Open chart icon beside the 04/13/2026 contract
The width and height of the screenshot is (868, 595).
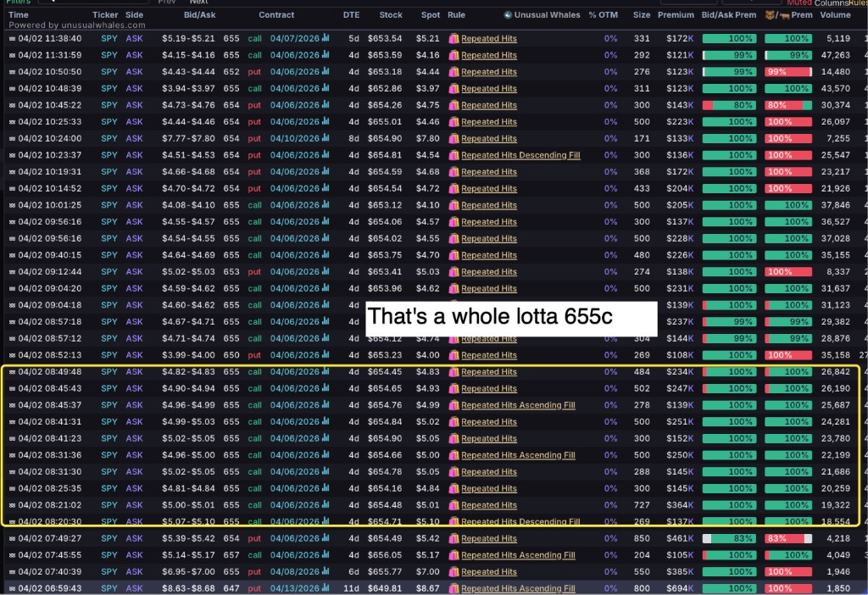pyautogui.click(x=325, y=588)
